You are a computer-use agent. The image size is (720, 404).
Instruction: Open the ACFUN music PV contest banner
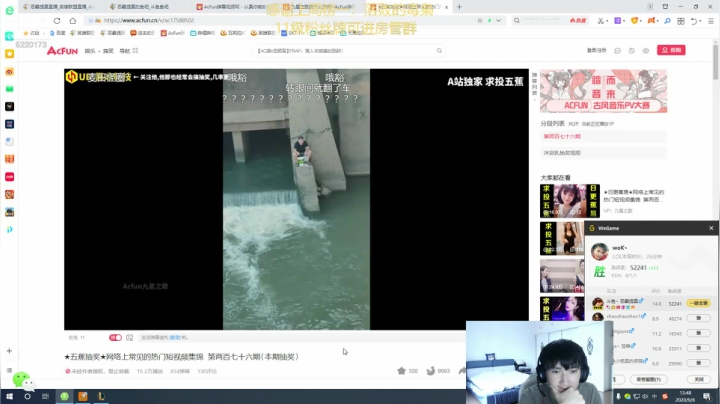[x=603, y=91]
